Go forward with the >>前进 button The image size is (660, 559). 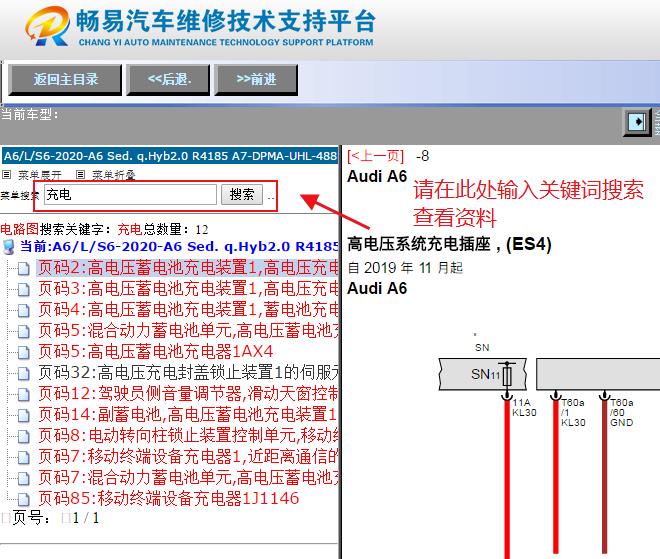click(x=256, y=79)
